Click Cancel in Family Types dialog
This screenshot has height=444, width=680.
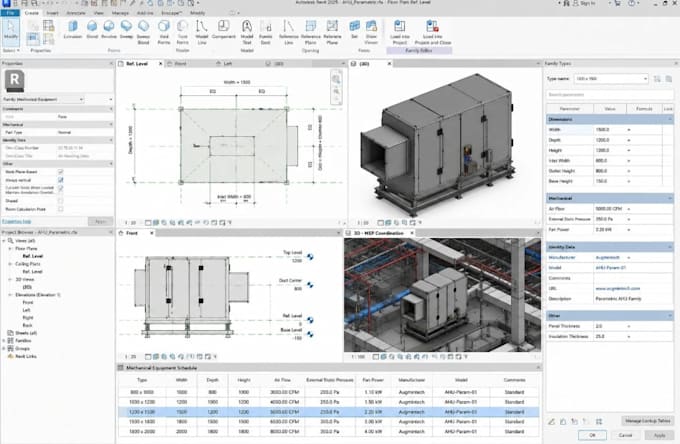625,435
